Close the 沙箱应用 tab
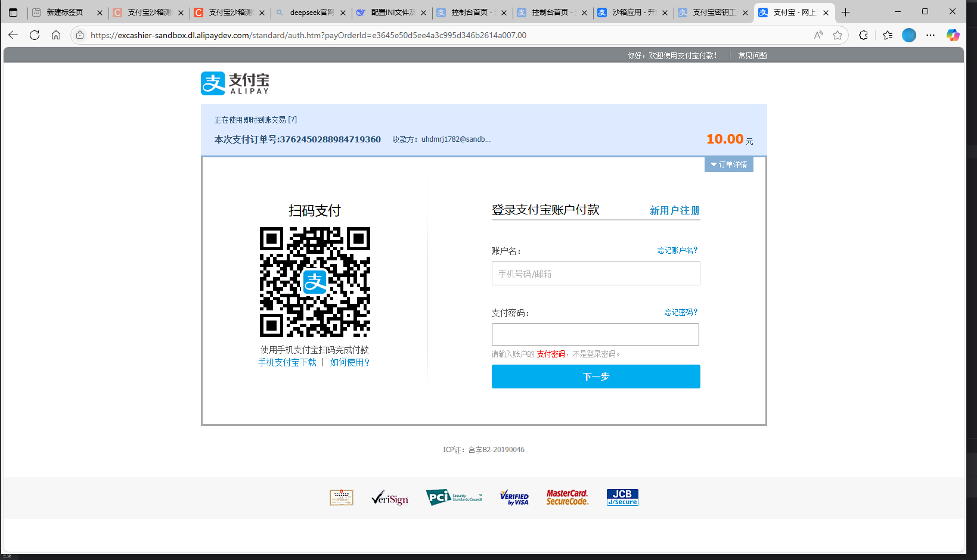Viewport: 977px width, 560px height. click(x=665, y=13)
